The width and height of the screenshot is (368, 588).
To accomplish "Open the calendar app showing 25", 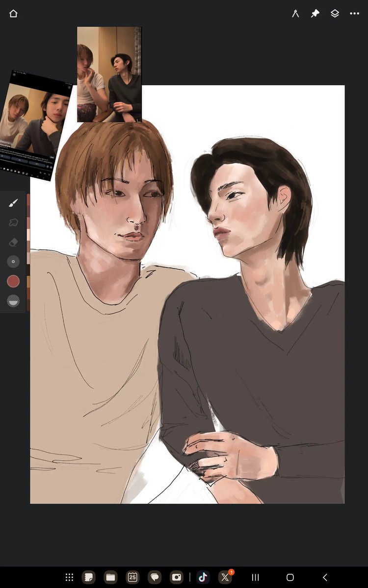I will [132, 577].
